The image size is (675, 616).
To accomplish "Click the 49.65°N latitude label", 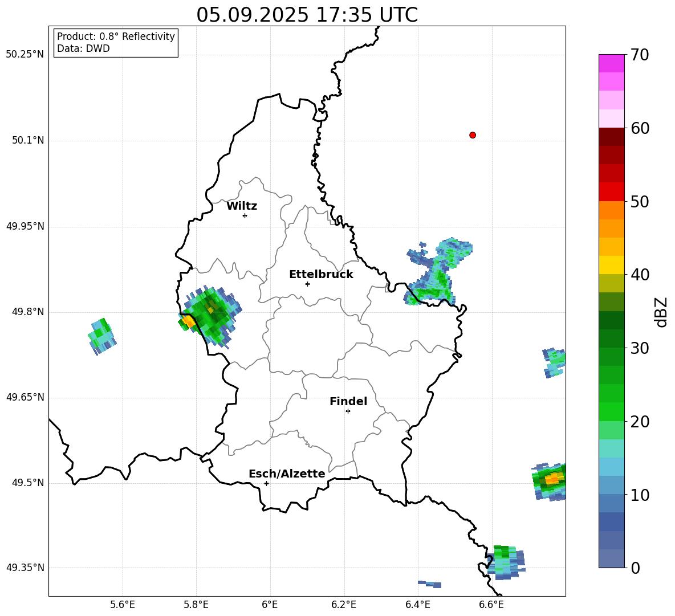I will tap(25, 397).
